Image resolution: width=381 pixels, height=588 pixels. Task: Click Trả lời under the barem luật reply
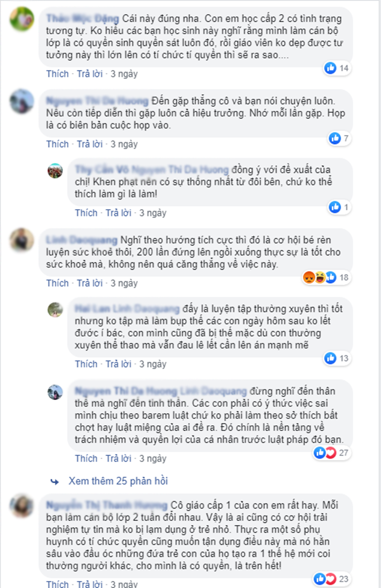[118, 458]
